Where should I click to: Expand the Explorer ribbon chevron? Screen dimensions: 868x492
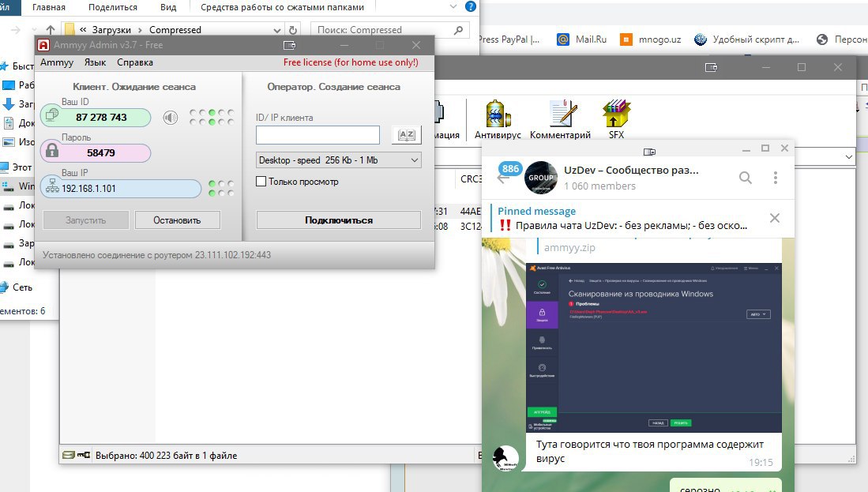pos(453,6)
